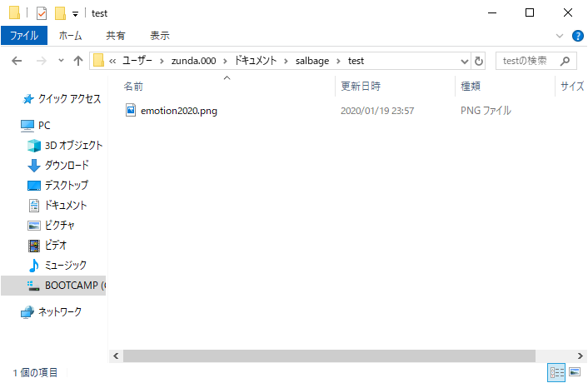
Task: Click ユーザー in the address path
Action: (x=137, y=61)
